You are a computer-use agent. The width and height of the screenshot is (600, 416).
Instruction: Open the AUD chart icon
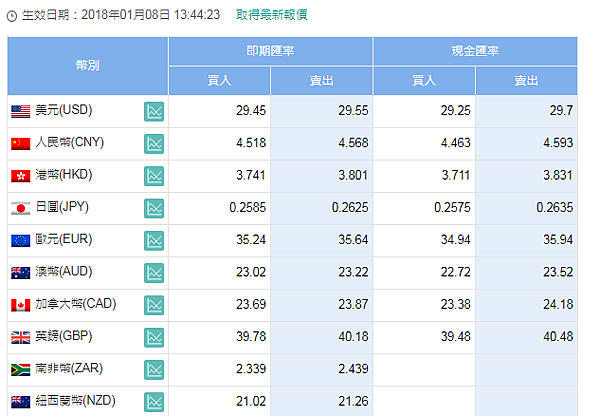[x=154, y=273]
